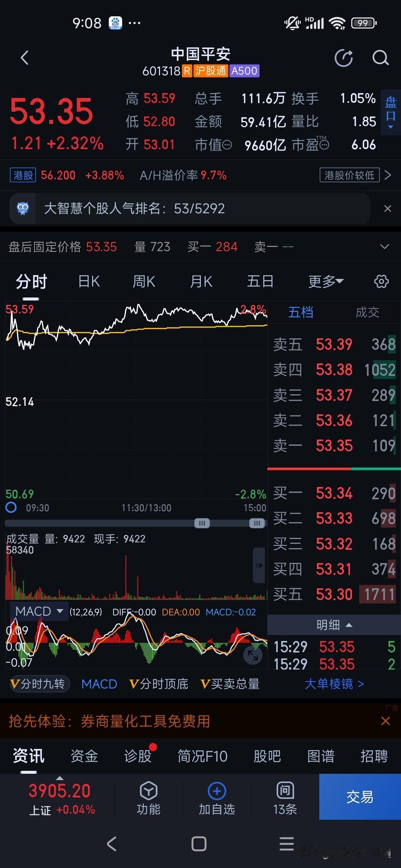This screenshot has width=401, height=868.
Task: Tap the Android back navigation button
Action: tap(112, 844)
